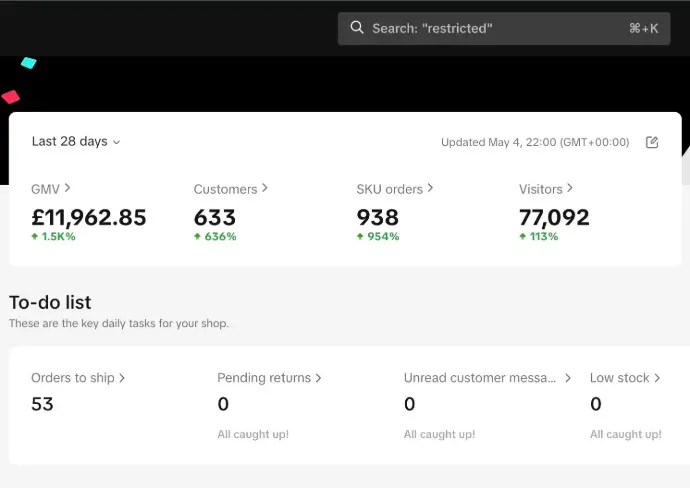
Task: Click the edit icon beside the update timestamp
Action: 652,142
